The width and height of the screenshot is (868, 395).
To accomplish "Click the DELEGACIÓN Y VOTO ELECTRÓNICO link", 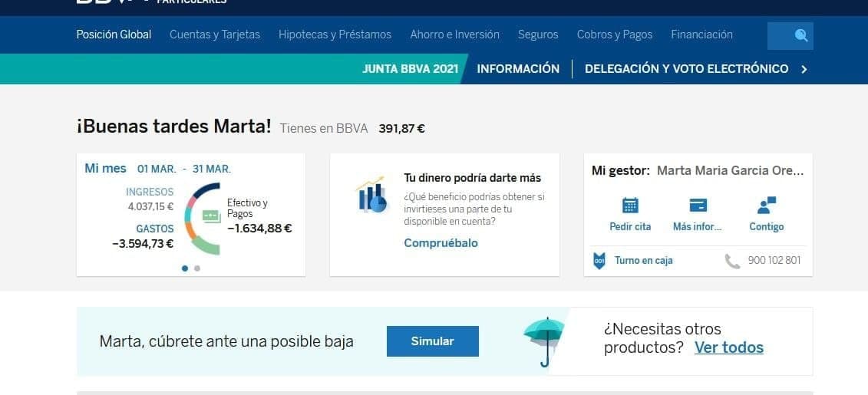I will (686, 69).
